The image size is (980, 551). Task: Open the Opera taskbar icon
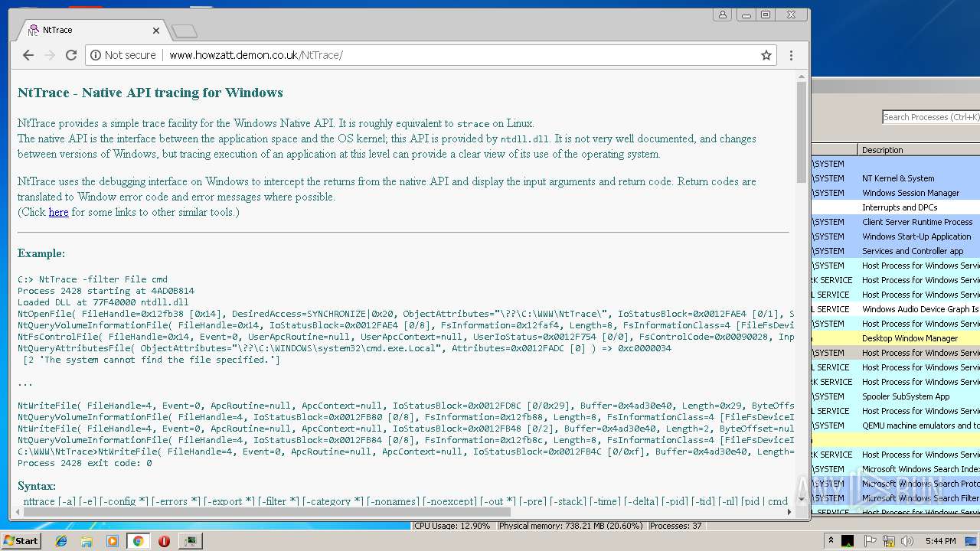[164, 541]
